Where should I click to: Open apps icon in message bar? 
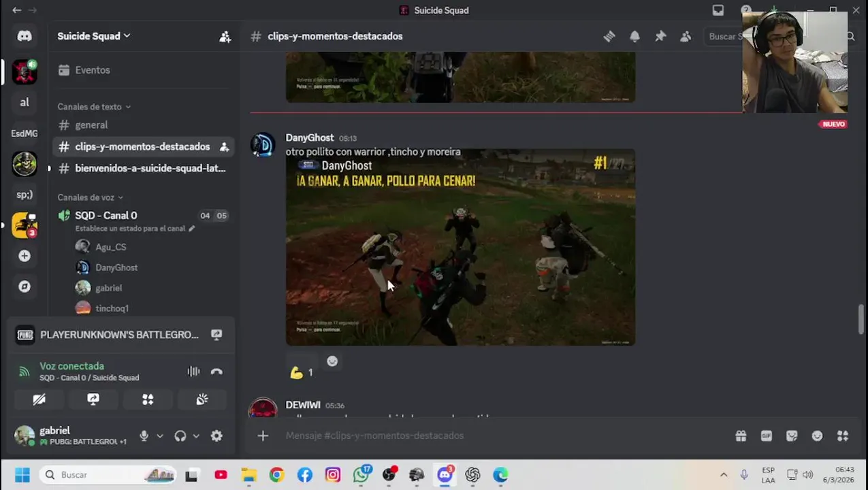click(x=843, y=436)
